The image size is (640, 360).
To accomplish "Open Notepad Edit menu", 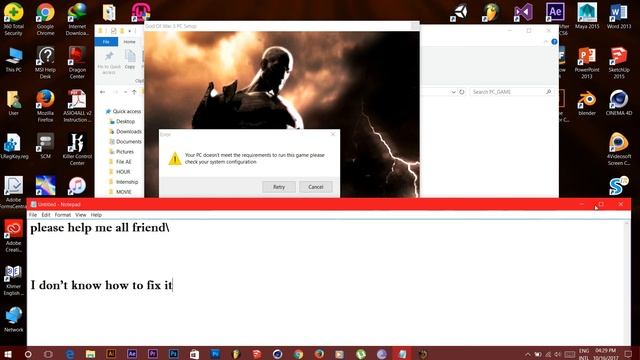I will 46,215.
